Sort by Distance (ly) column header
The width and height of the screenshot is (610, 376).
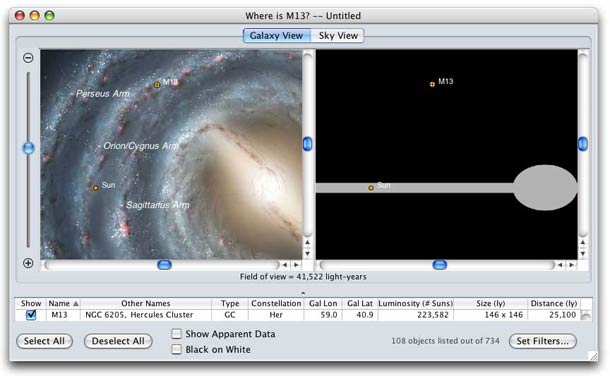point(554,303)
